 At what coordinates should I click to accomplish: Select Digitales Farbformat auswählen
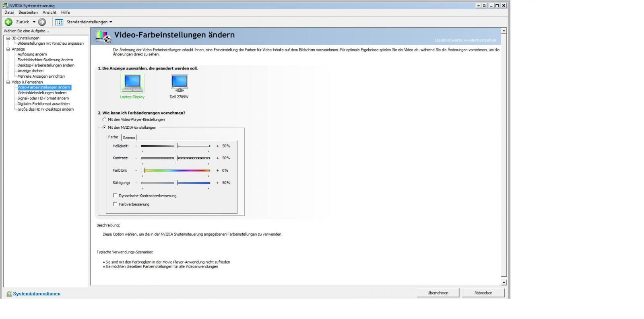pos(43,104)
